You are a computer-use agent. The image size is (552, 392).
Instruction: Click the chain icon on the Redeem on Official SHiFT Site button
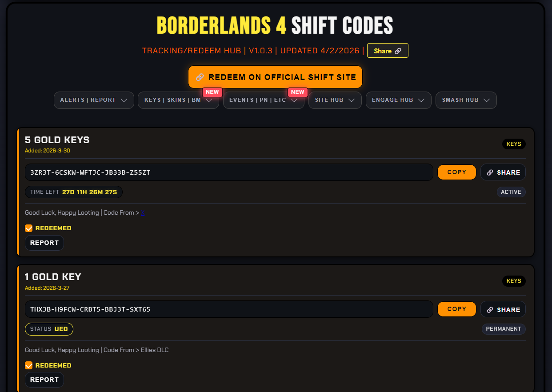(200, 77)
